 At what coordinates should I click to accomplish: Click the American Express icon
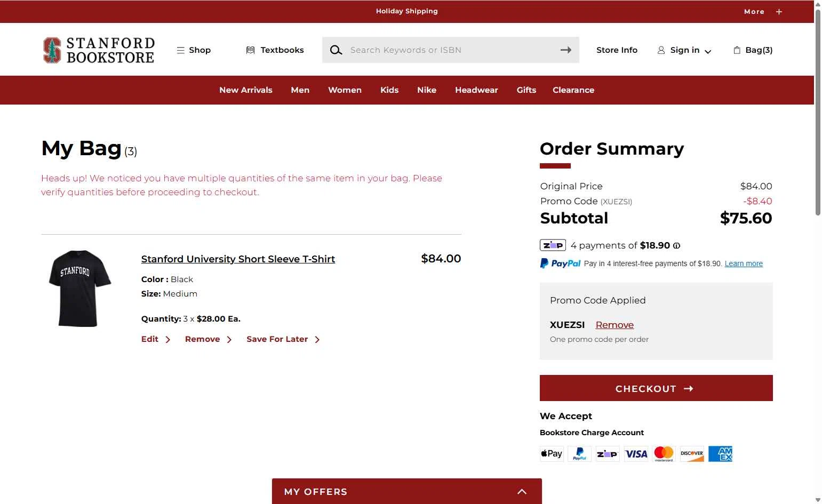click(720, 454)
